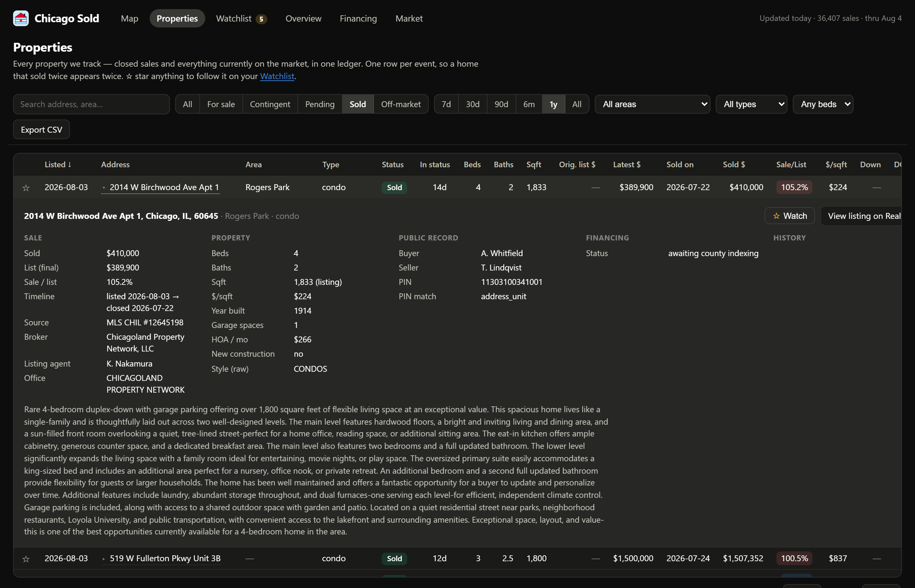Sort by the Sale/List column header
The image size is (915, 588).
[791, 165]
